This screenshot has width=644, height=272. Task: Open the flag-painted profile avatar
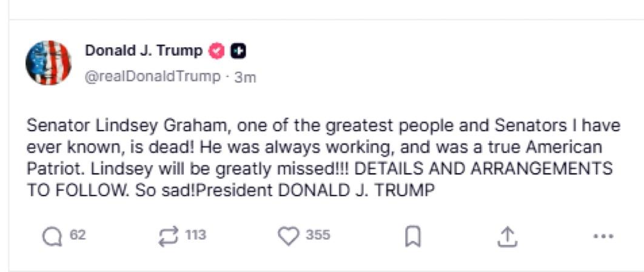click(49, 63)
